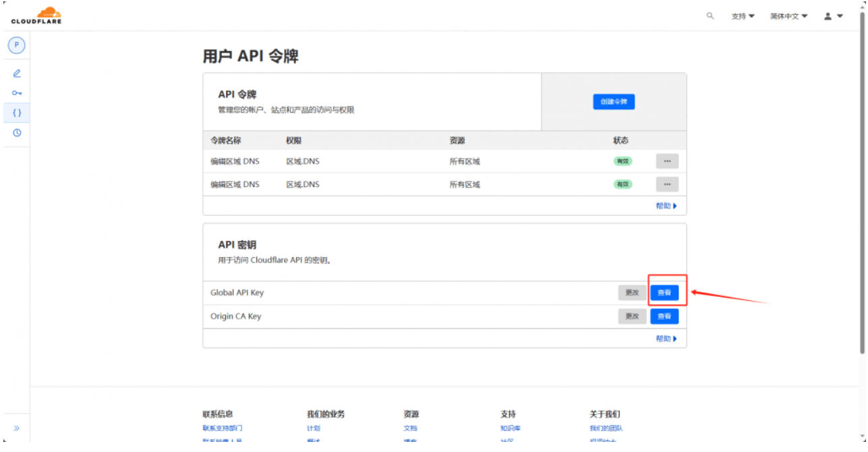Open the P account avatar in sidebar
Image resolution: width=868 pixels, height=452 pixels.
[x=17, y=45]
